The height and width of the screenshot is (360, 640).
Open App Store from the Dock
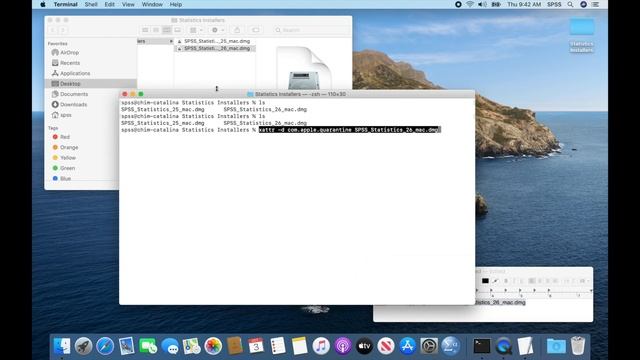tap(407, 346)
